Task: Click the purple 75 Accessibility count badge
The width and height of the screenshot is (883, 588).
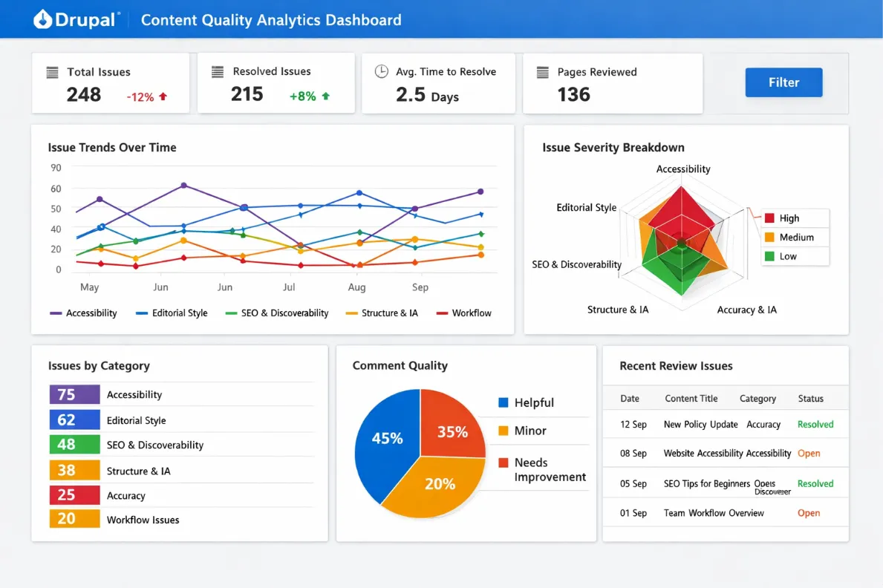Action: click(74, 394)
